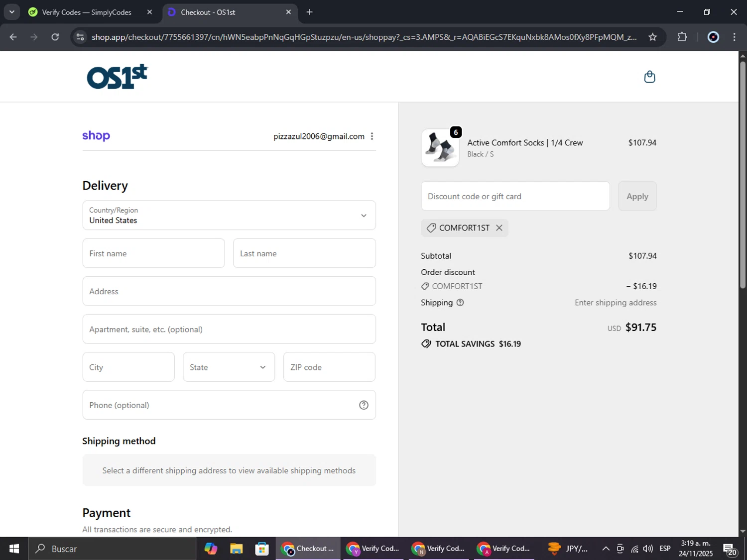
Task: Reload the checkout page
Action: tap(55, 37)
